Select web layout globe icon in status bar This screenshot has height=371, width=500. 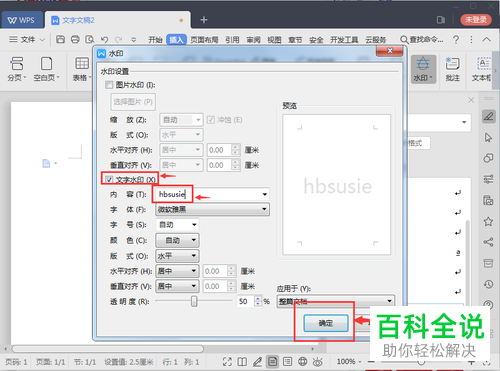point(302,361)
